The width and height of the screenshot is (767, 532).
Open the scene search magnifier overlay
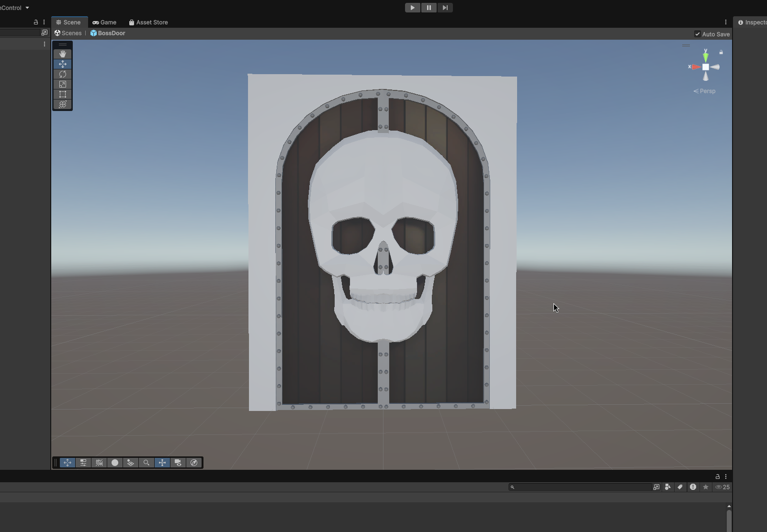pos(147,463)
